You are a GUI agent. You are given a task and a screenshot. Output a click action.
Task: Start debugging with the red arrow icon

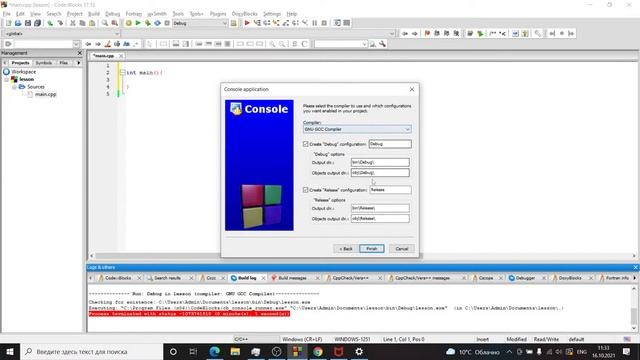[247, 23]
